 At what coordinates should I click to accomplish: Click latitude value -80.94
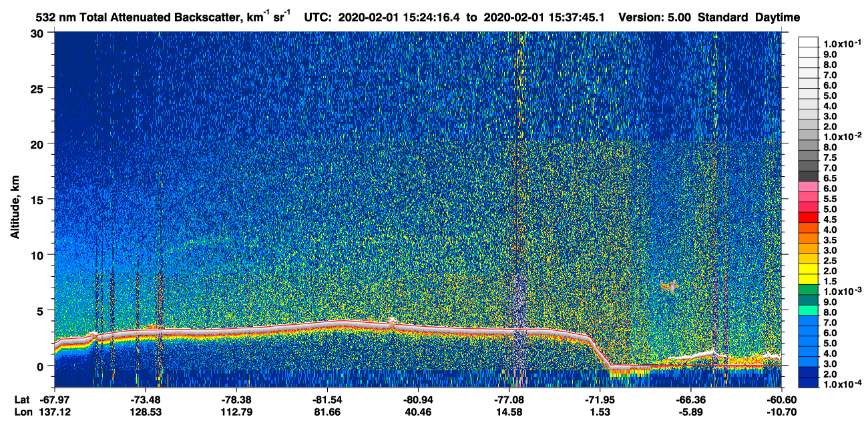(418, 399)
